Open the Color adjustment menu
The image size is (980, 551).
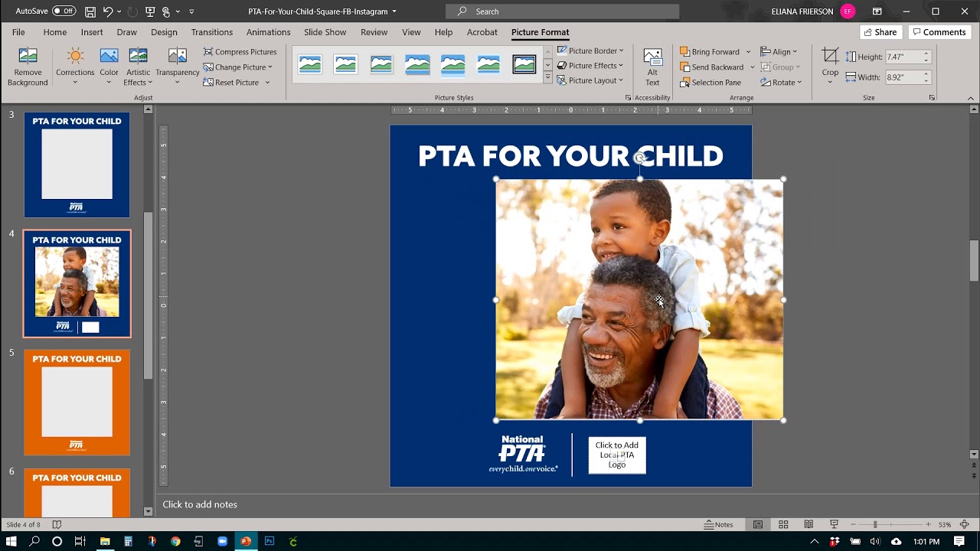[x=109, y=67]
